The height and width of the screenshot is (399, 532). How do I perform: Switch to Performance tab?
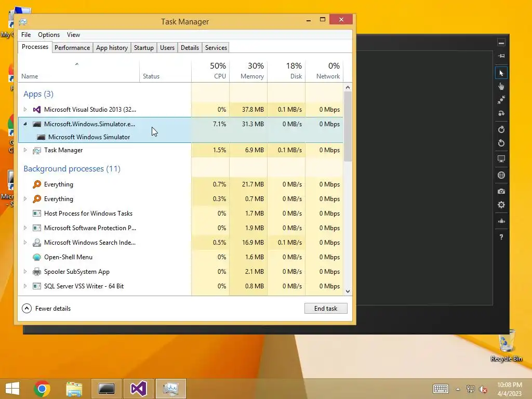(72, 47)
